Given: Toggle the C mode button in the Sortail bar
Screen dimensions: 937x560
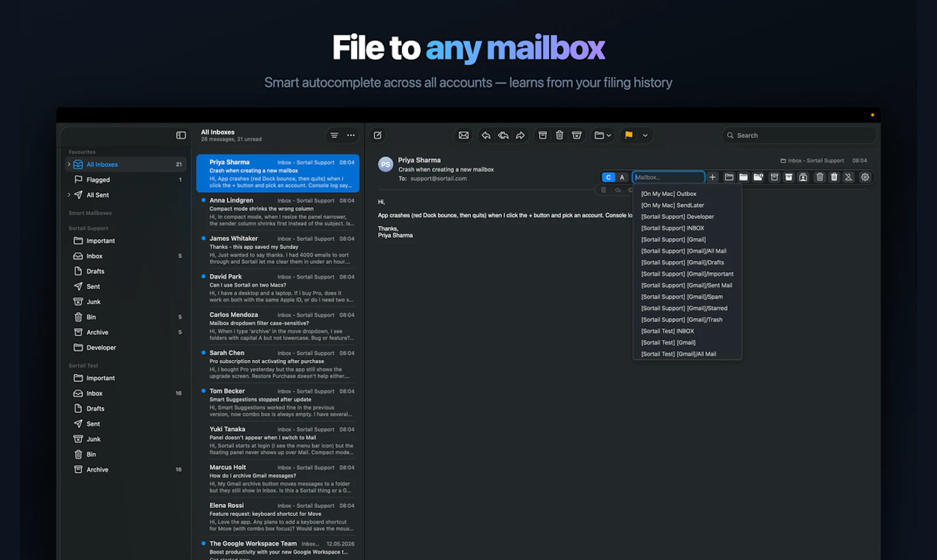Looking at the screenshot, I should coord(608,177).
